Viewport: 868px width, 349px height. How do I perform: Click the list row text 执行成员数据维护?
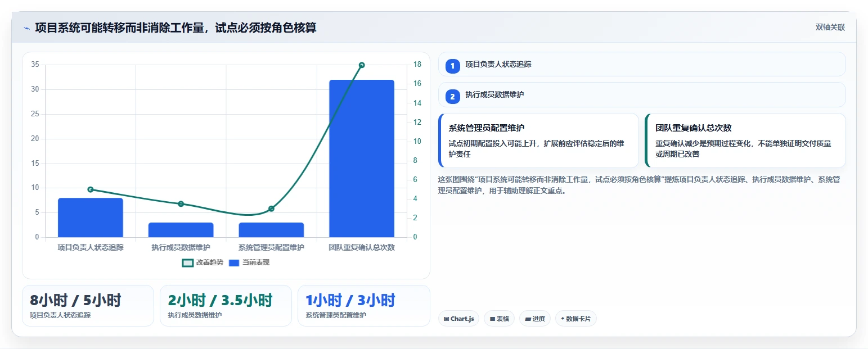(x=494, y=95)
